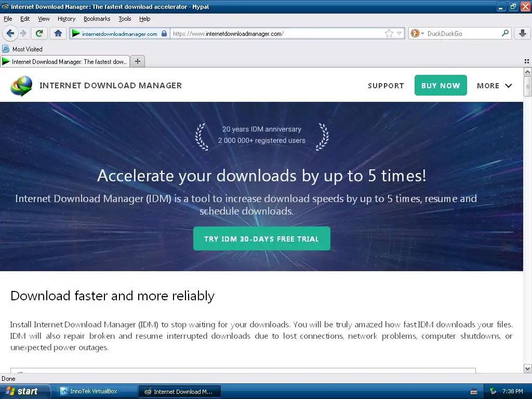Click the 'Done' status bar text
Image resolution: width=532 pixels, height=399 pixels.
coord(8,379)
